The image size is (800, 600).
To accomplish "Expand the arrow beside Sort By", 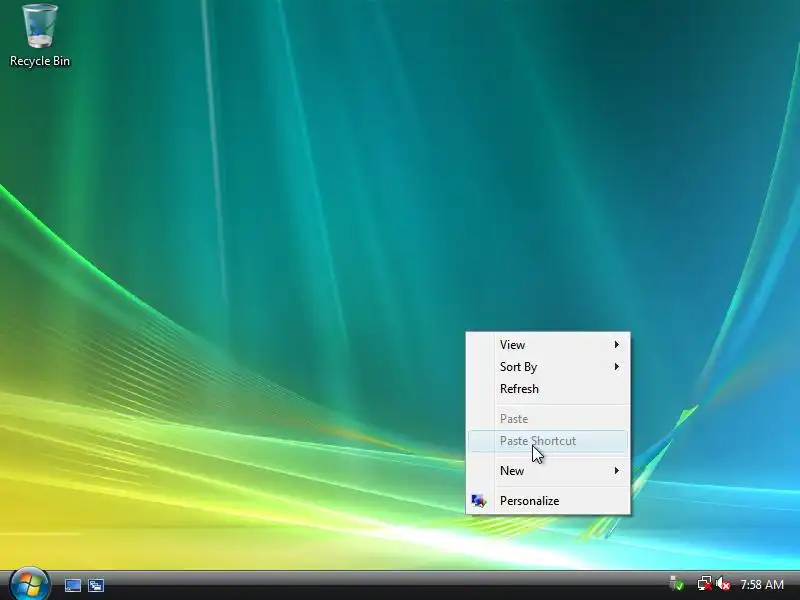I will point(616,367).
